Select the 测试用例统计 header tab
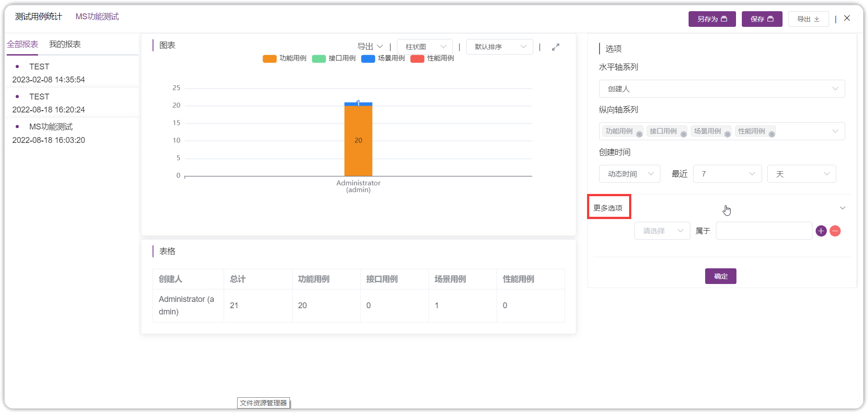 [x=38, y=17]
